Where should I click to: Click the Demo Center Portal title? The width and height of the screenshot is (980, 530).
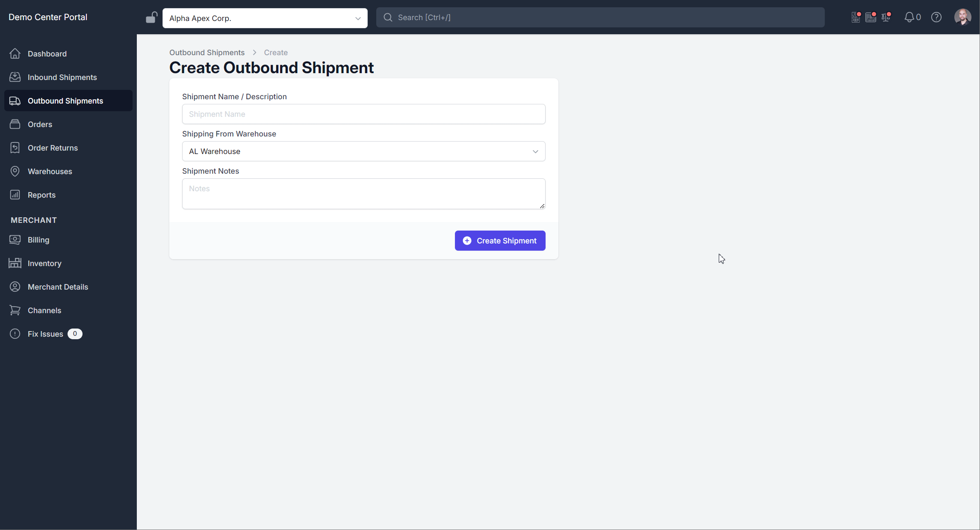(48, 17)
